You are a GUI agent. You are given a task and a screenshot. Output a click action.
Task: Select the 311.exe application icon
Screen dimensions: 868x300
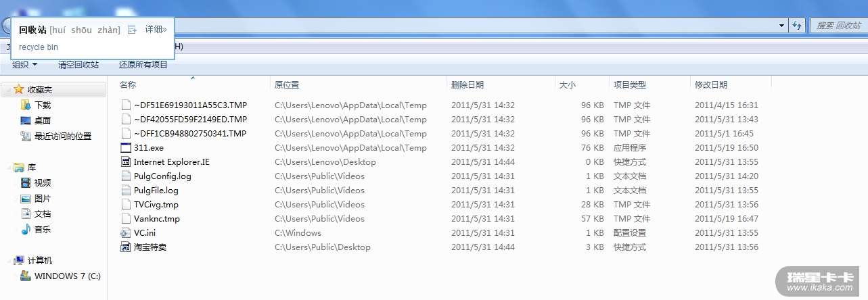(x=125, y=148)
